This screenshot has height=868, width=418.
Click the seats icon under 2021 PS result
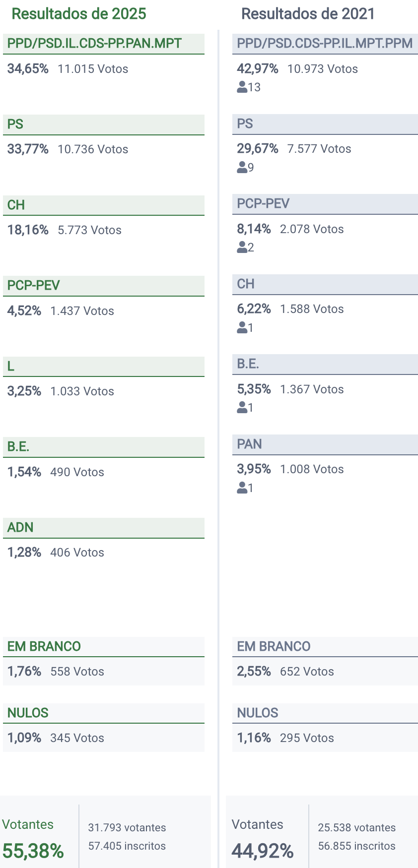[242, 167]
